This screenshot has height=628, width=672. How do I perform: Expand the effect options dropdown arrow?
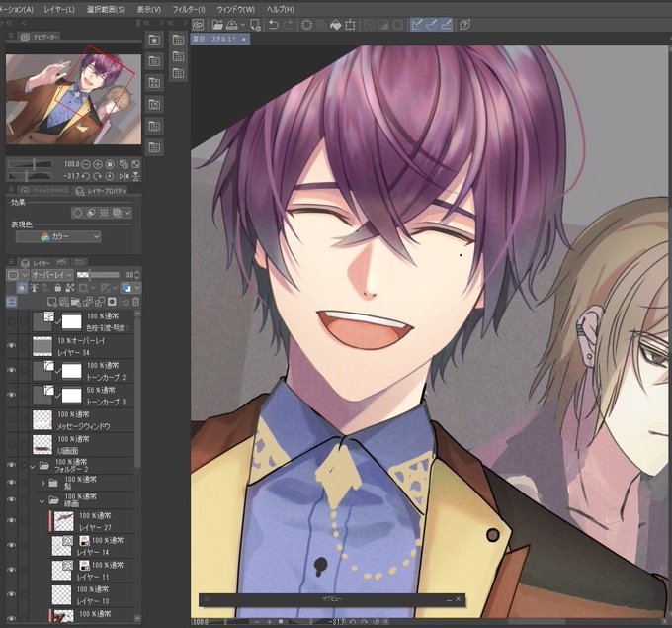[127, 213]
